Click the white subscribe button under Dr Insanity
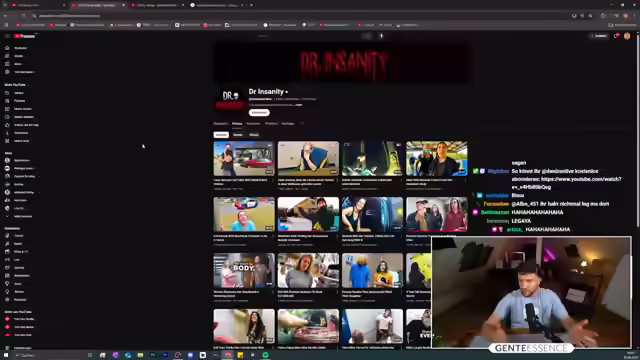The image size is (640, 360). click(x=259, y=113)
